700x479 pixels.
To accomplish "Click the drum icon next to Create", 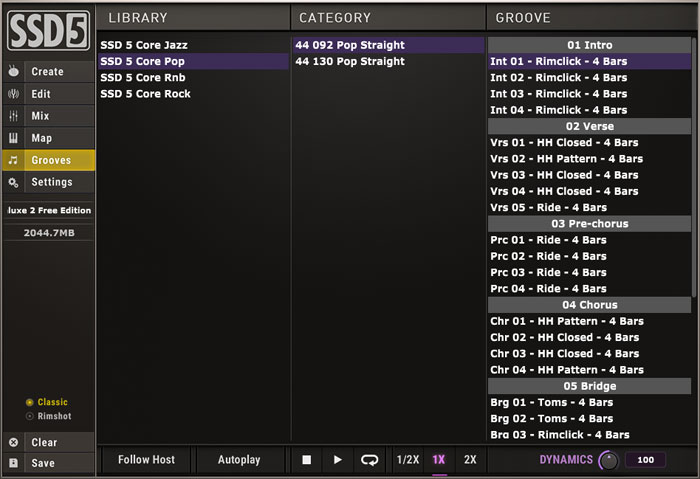I will pos(14,71).
